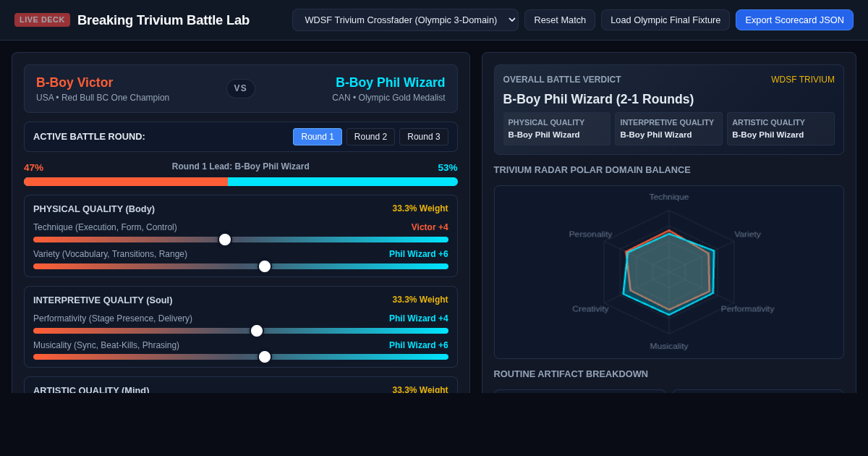This screenshot has width=868, height=456.
Task: Click the PHYSICAL QUALITY (Body) heading
Action: coord(94,208)
